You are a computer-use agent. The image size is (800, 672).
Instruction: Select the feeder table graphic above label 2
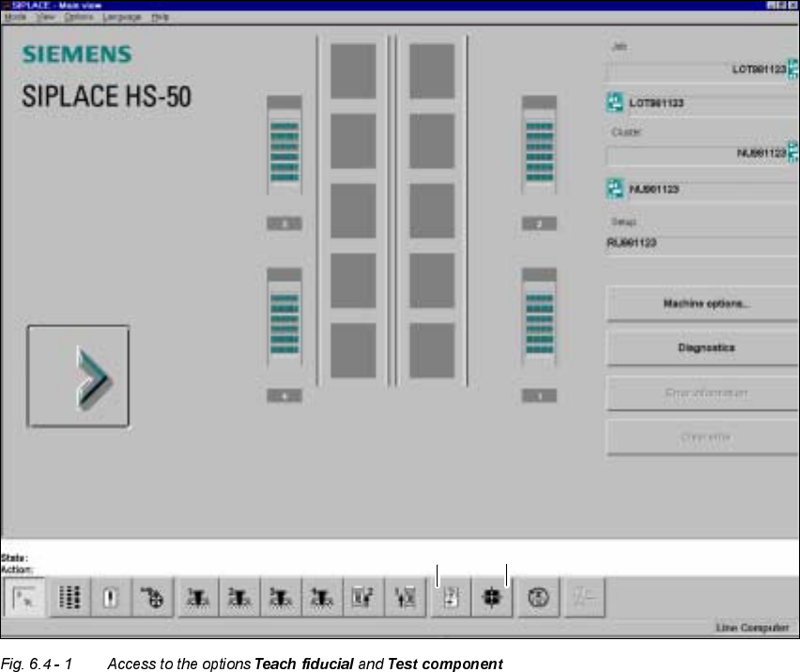539,145
